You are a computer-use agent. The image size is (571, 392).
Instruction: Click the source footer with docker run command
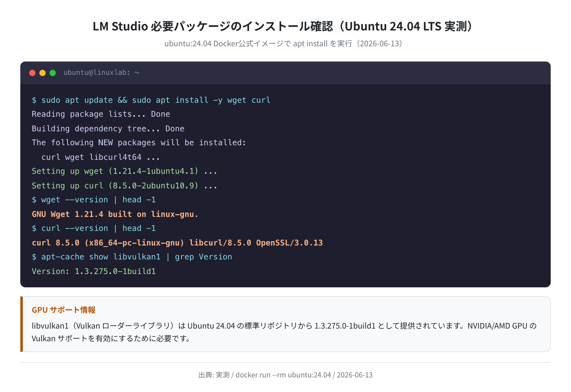point(285,375)
